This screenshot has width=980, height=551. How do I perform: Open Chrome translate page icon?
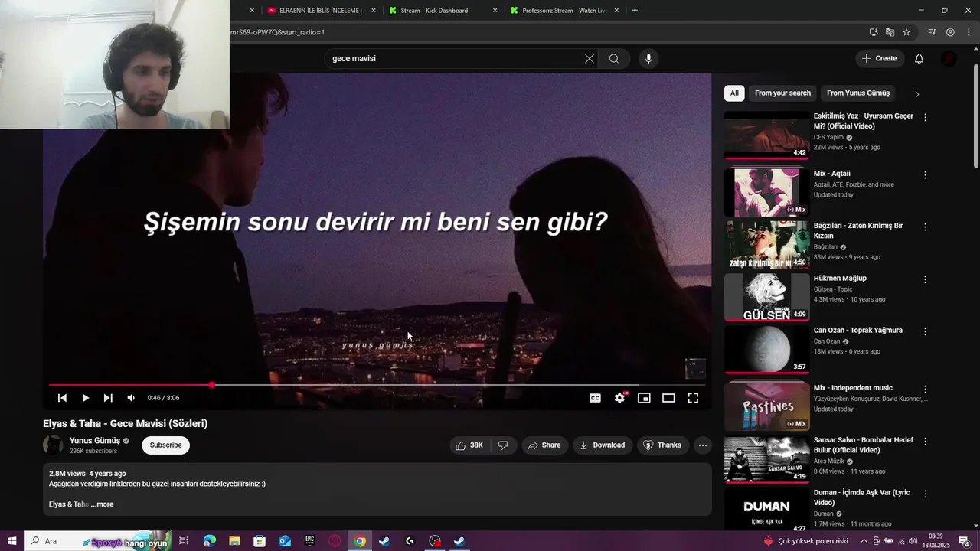point(890,32)
